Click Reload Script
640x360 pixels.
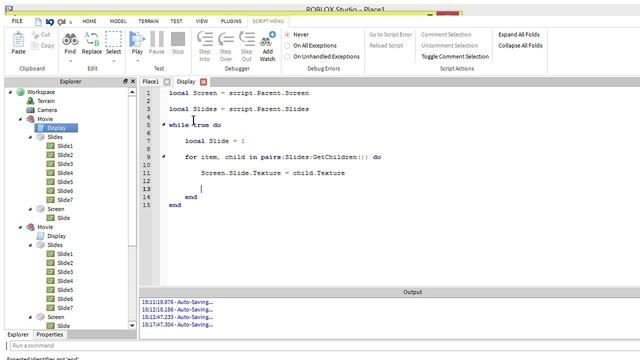tap(386, 46)
